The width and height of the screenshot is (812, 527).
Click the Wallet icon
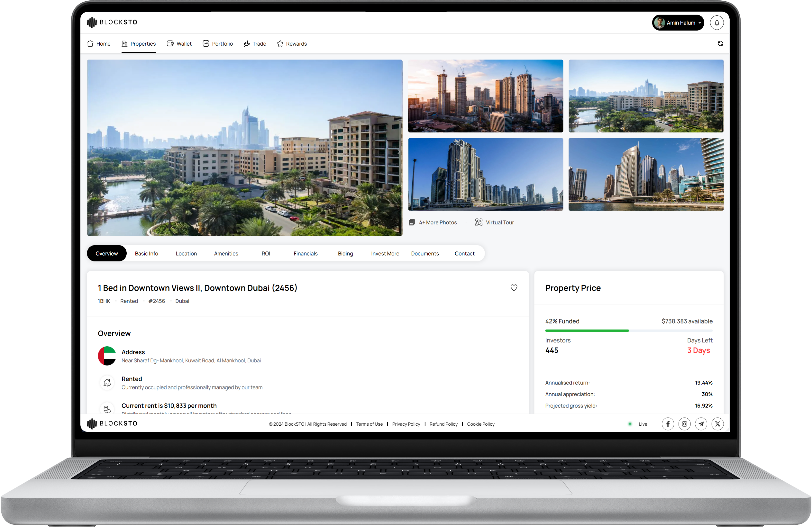click(x=170, y=43)
